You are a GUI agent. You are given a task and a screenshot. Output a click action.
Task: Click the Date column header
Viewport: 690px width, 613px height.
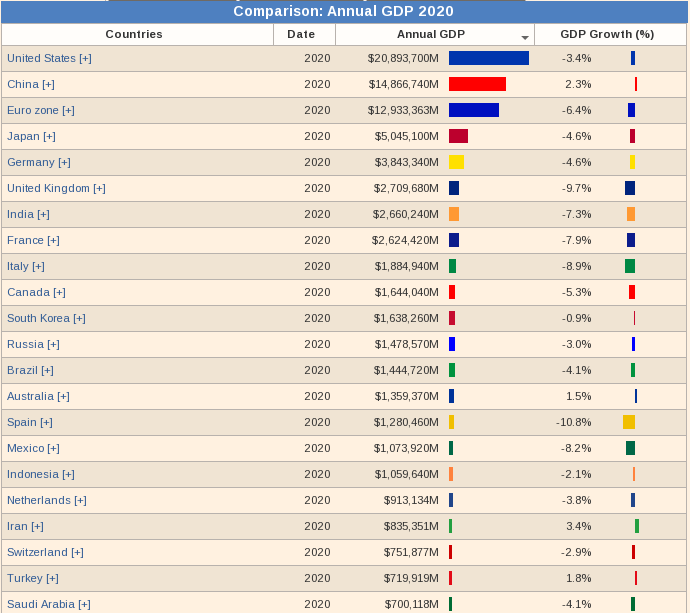tap(301, 34)
